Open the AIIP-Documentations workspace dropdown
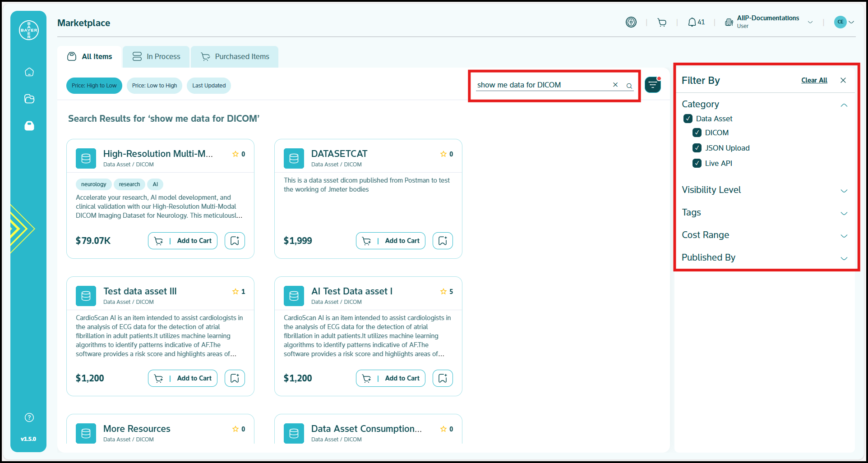The height and width of the screenshot is (463, 868). coord(810,22)
